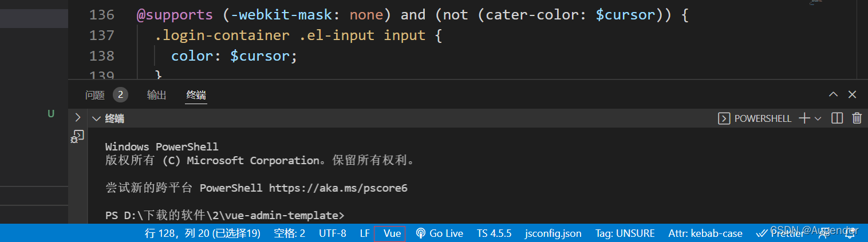Expand the side chevron left of 终端
This screenshot has width=868, height=242.
coord(77,118)
